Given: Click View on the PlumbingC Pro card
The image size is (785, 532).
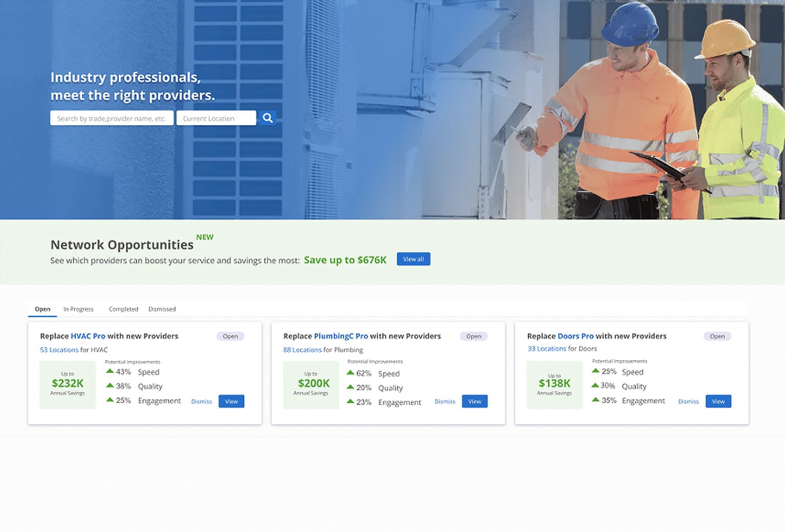Looking at the screenshot, I should tap(474, 401).
